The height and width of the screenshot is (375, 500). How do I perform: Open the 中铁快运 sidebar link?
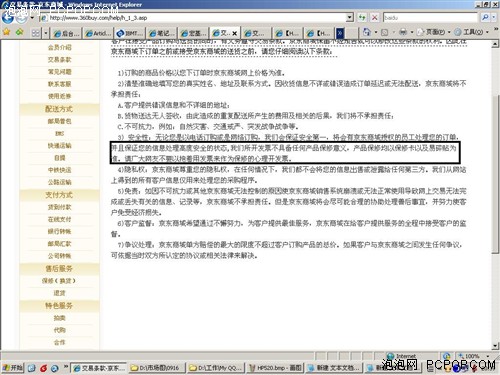click(59, 170)
